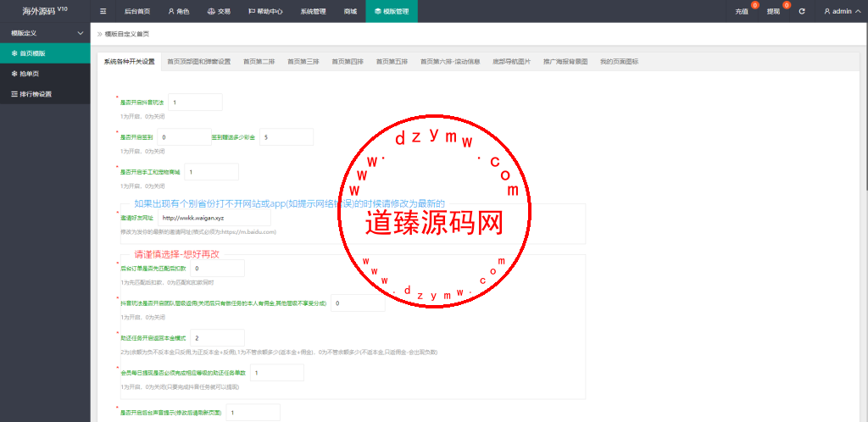Viewport: 868px width, 422px height.
Task: Open the 模版管理 top menu
Action: (x=392, y=11)
